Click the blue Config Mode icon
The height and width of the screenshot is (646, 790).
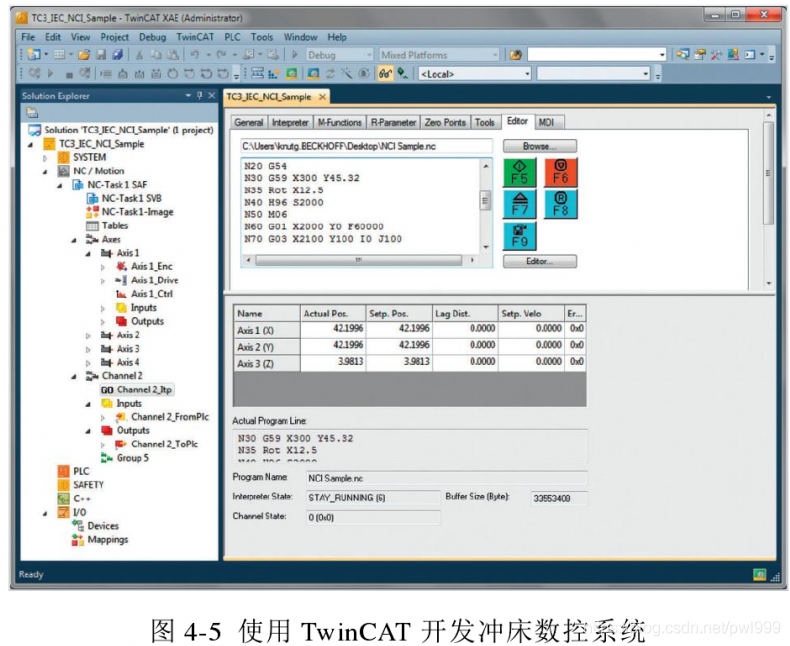click(313, 74)
